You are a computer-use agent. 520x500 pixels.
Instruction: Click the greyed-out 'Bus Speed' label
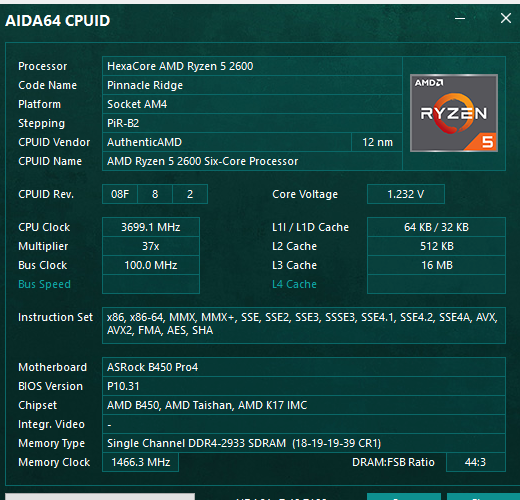point(44,284)
